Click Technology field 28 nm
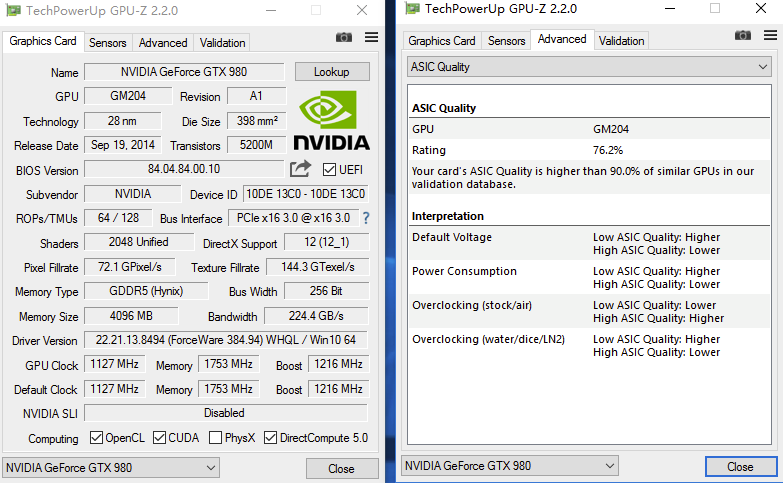Image resolution: width=783 pixels, height=483 pixels. click(122, 121)
